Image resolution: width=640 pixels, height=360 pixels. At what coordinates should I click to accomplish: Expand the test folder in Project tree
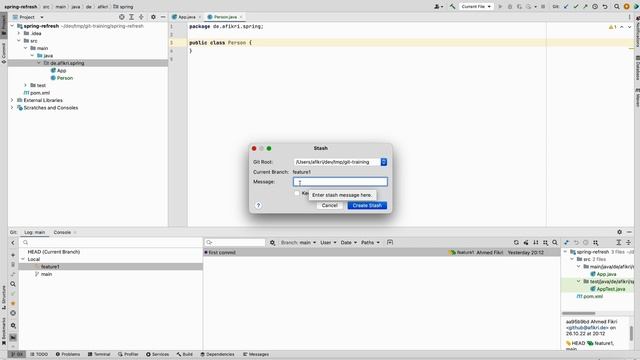[26, 85]
